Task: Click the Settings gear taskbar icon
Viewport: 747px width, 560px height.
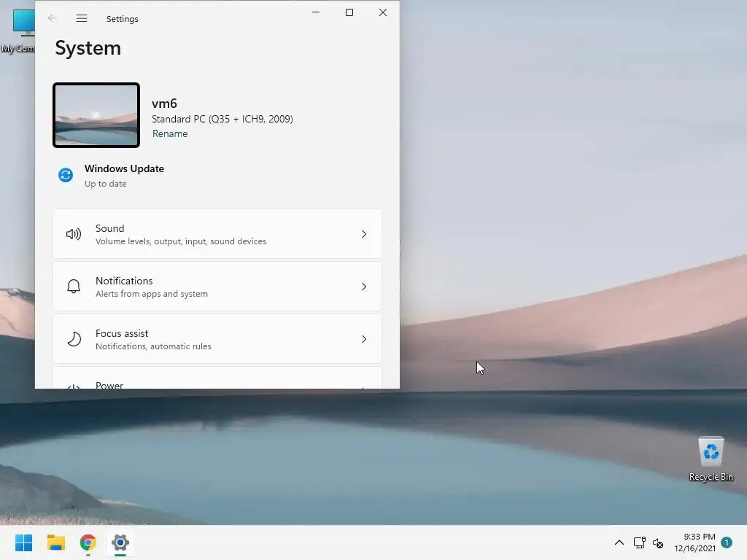Action: coord(120,542)
